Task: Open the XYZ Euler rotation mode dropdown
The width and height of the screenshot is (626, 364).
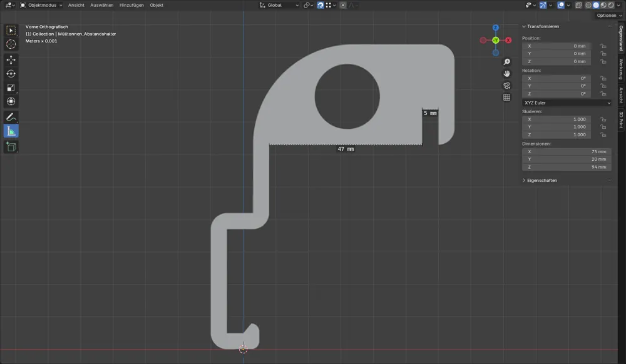Action: (567, 103)
